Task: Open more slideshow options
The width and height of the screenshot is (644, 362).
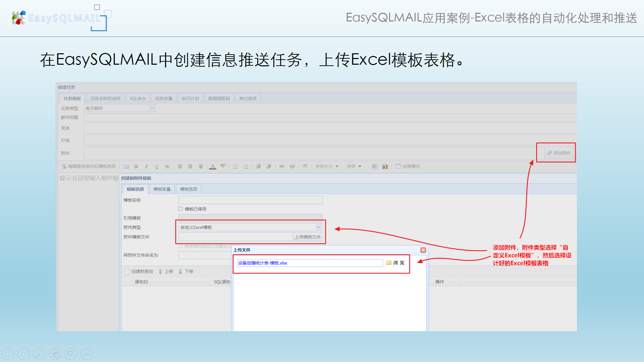Action: (87, 354)
